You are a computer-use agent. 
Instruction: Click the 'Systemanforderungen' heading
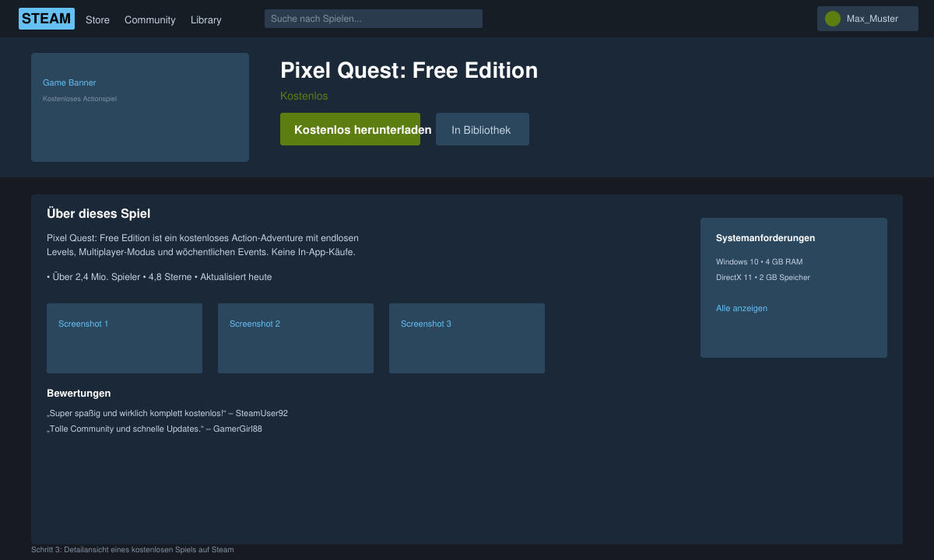pyautogui.click(x=766, y=238)
